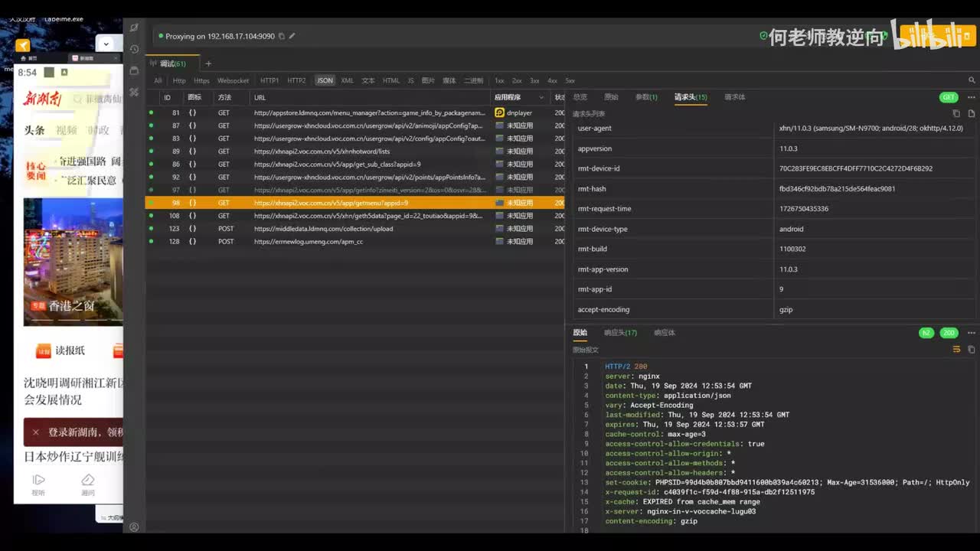Open the 响应头(17) tab
The height and width of the screenshot is (551, 980).
click(620, 333)
